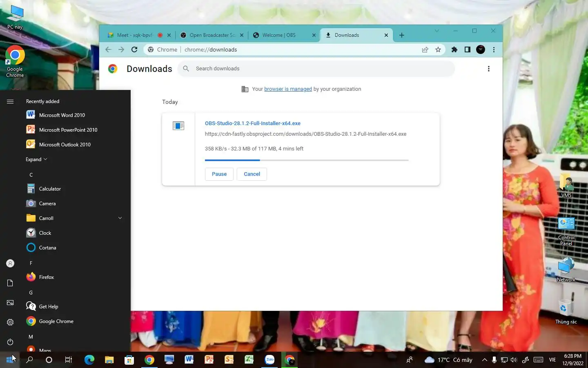
Task: Open the browser is managed link
Action: (x=288, y=89)
